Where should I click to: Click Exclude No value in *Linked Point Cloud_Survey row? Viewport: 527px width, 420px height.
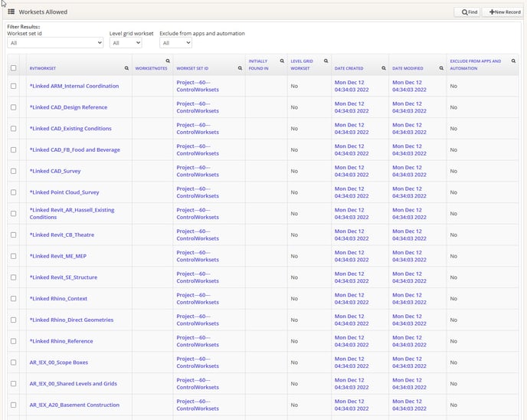[x=453, y=192]
